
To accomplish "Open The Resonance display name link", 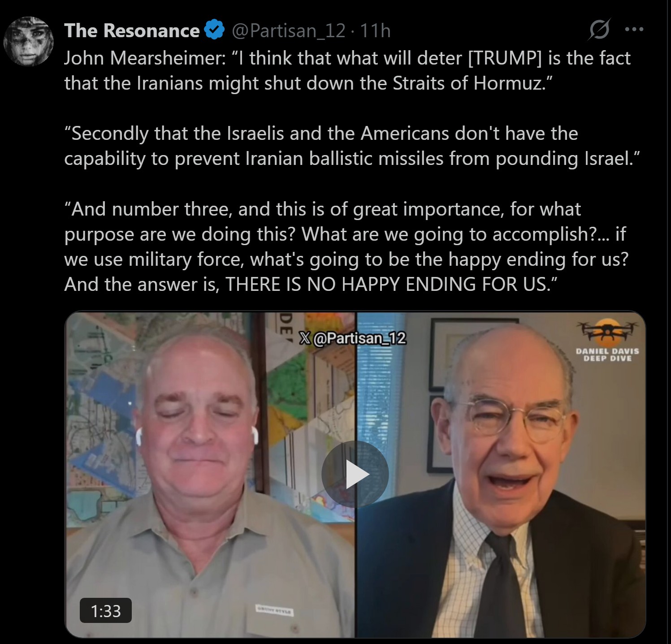I will 132,30.
